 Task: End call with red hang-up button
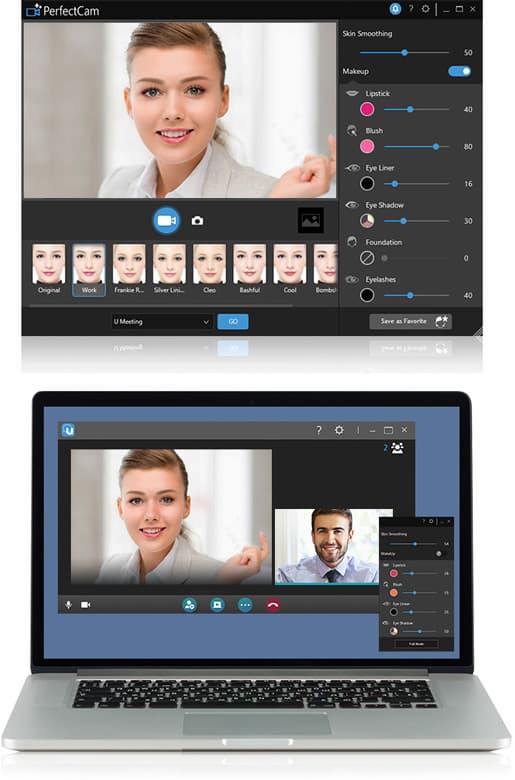tap(273, 605)
